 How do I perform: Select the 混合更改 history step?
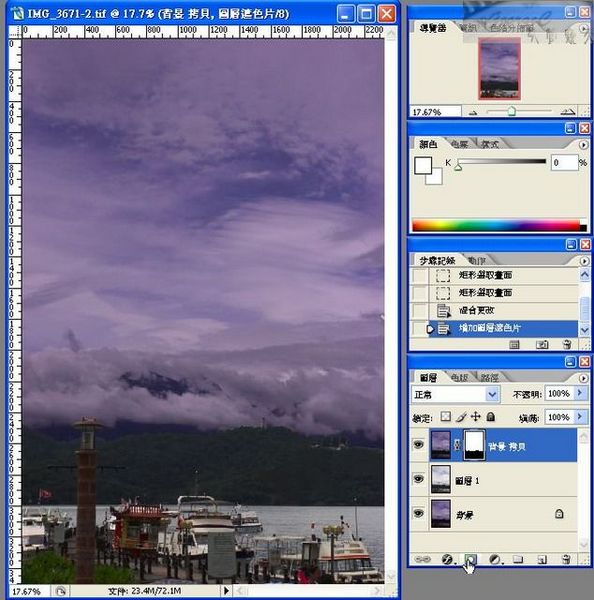point(504,310)
